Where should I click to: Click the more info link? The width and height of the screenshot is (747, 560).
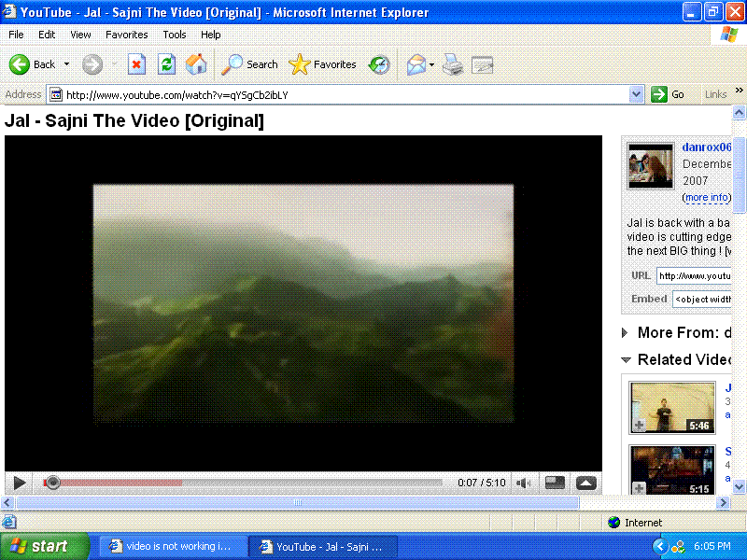coord(706,198)
